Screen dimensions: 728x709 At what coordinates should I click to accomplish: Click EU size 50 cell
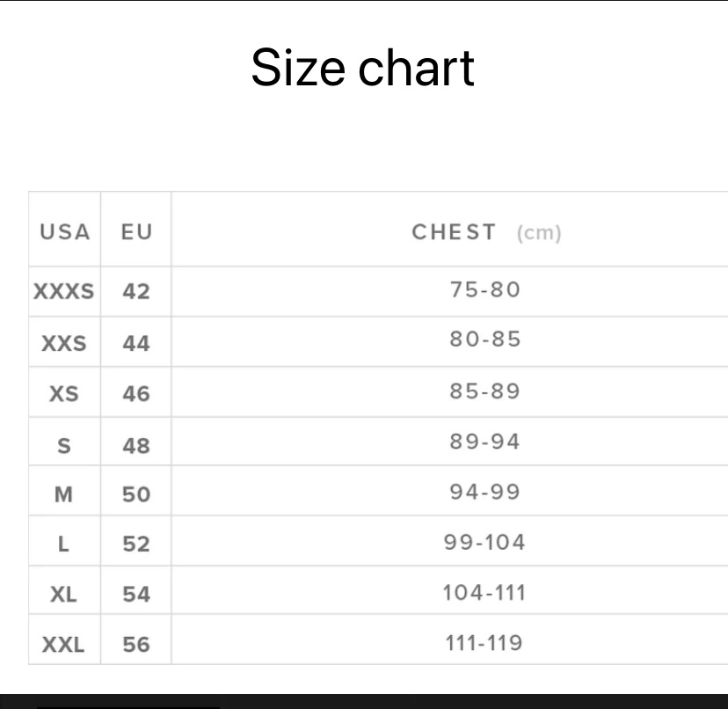(136, 494)
